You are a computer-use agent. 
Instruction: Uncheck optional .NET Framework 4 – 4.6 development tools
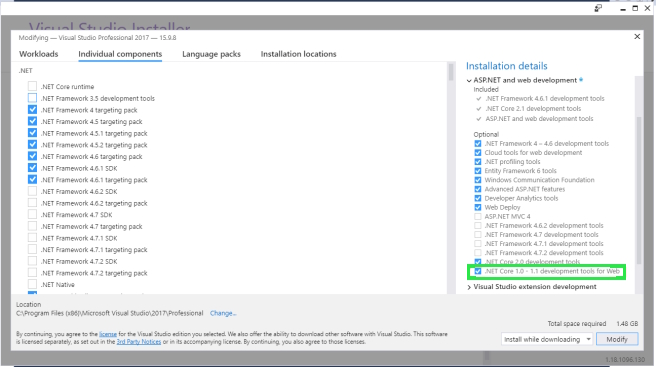(478, 144)
